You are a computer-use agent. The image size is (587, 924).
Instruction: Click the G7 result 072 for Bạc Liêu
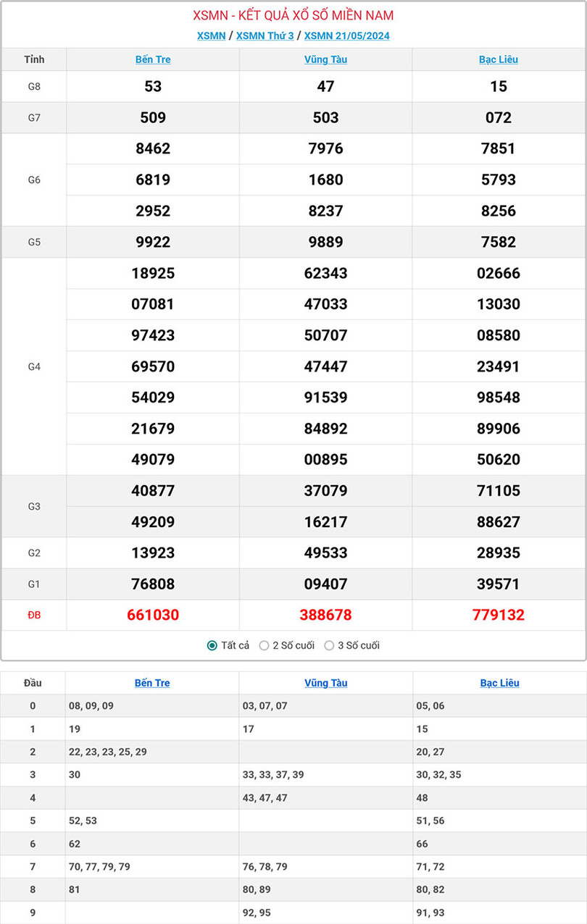point(499,117)
